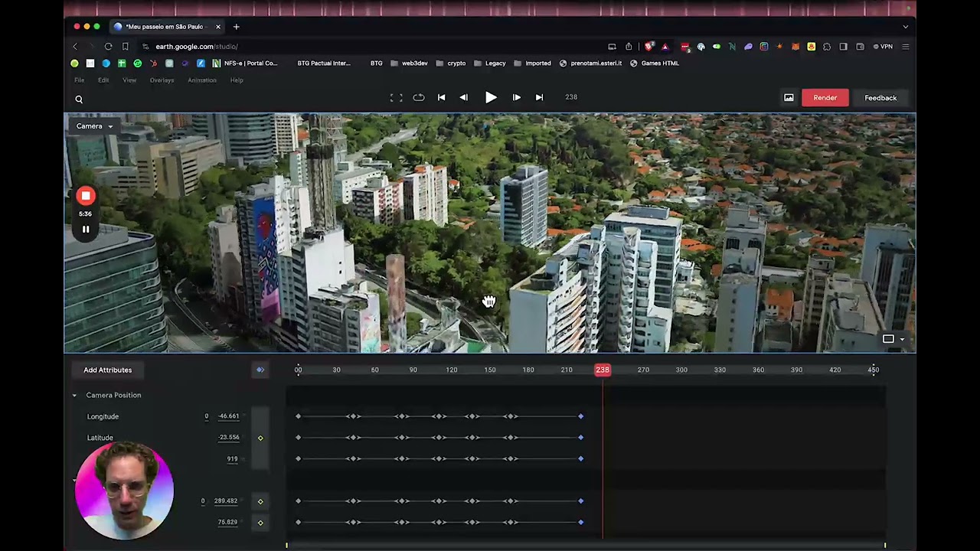Click Latitude value -23.556 field

pyautogui.click(x=229, y=438)
